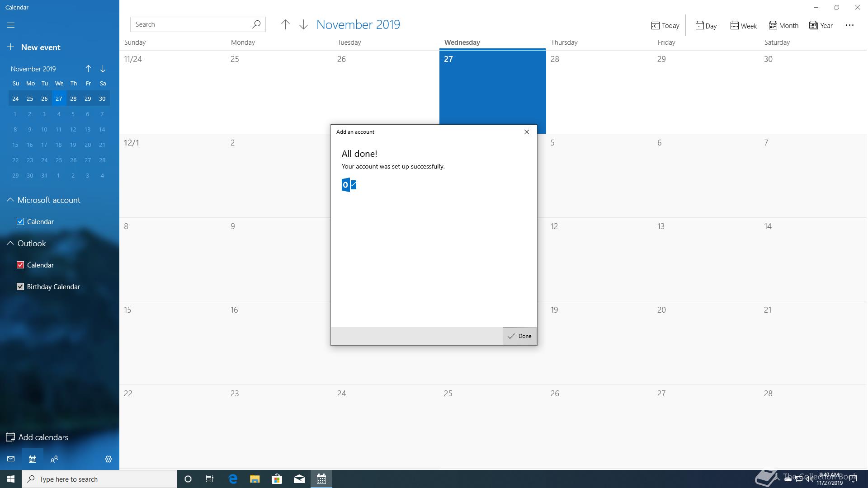Advance mini calendar to next month

tap(103, 69)
